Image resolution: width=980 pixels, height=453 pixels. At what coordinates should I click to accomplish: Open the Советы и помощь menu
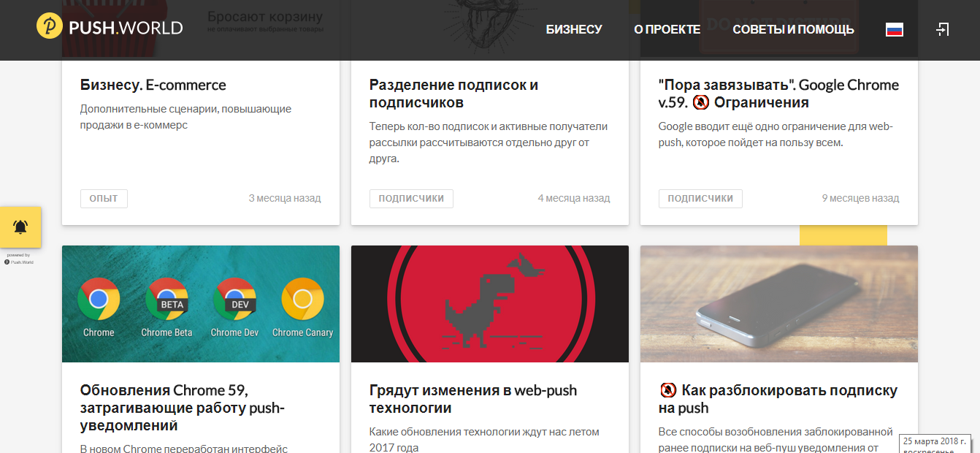(793, 30)
